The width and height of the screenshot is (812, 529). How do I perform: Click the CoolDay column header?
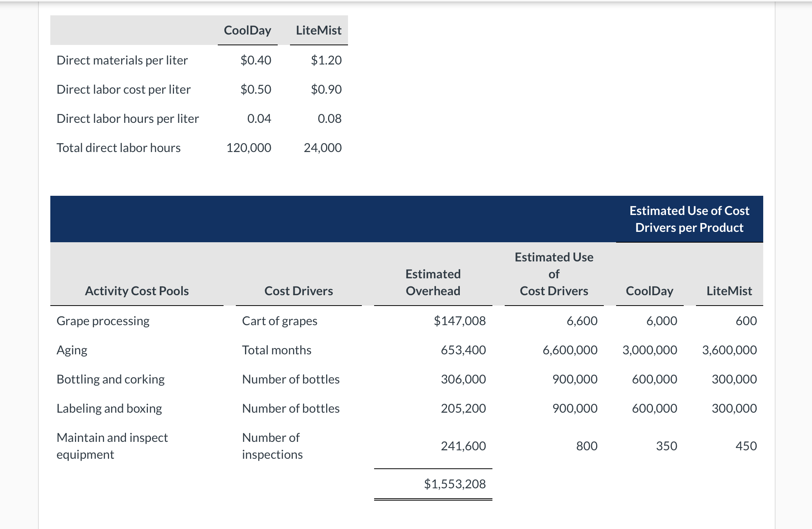pos(247,30)
